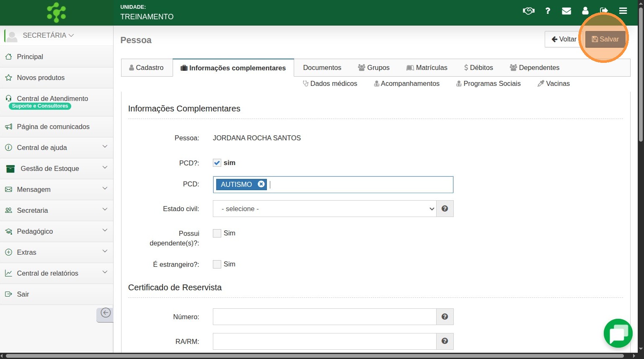Click the Estado civil help icon
The width and height of the screenshot is (644, 359).
coord(445,209)
